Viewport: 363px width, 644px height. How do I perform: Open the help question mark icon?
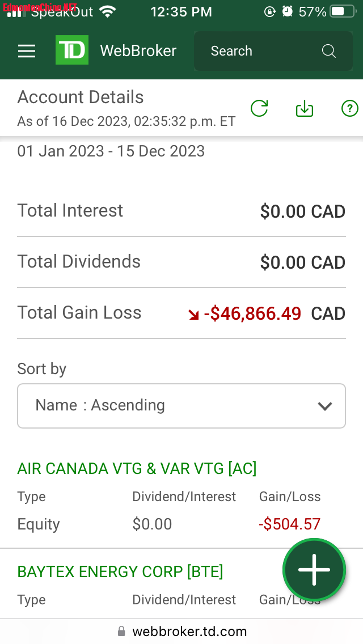tap(350, 108)
